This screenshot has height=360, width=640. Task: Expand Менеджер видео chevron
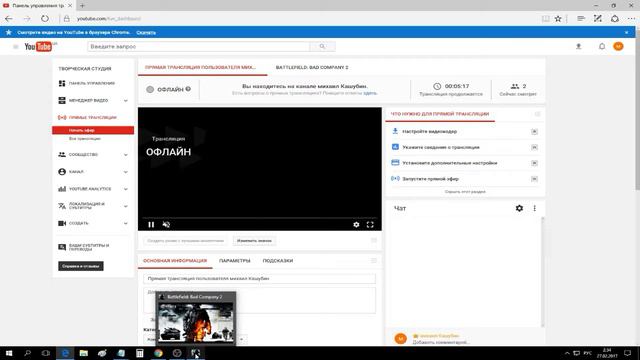(x=126, y=100)
